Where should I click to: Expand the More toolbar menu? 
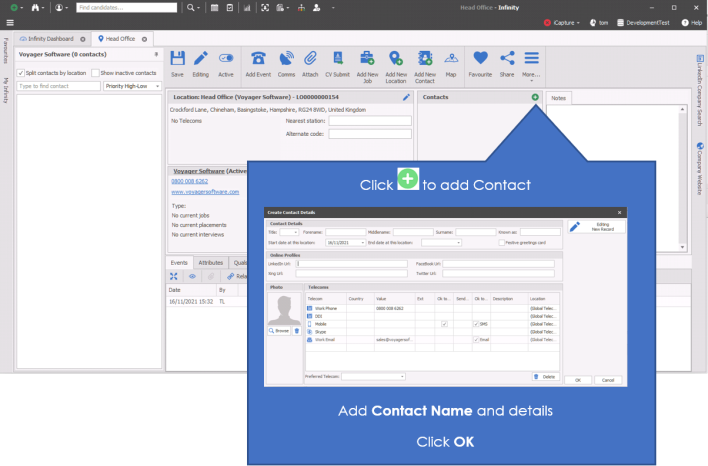532,60
